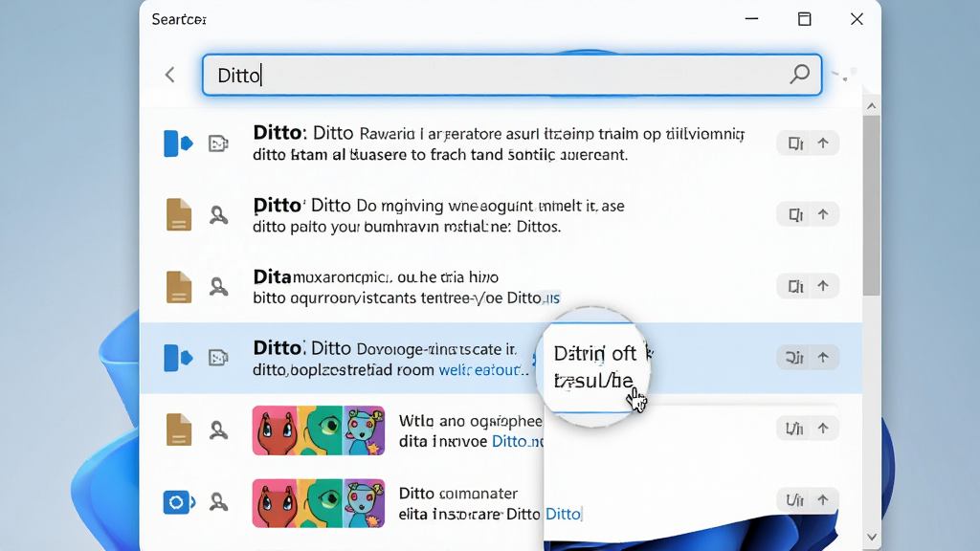The height and width of the screenshot is (551, 980).
Task: Select the 'ditto paito your bumhravin' result text
Action: [x=406, y=226]
